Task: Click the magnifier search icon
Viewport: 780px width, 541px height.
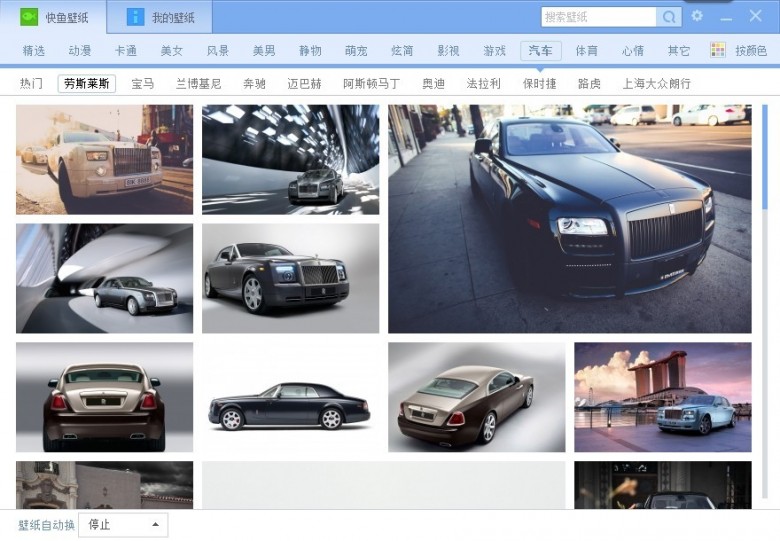Action: pyautogui.click(x=669, y=17)
